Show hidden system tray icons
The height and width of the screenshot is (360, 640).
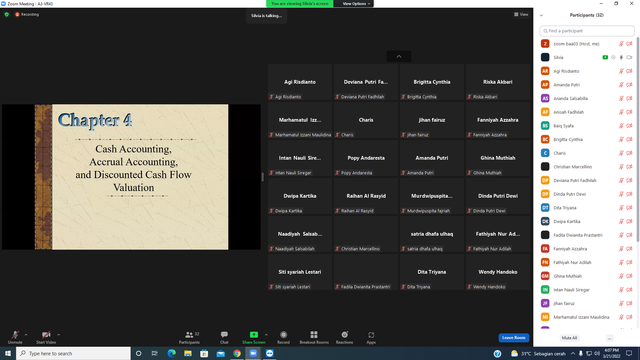(x=573, y=353)
